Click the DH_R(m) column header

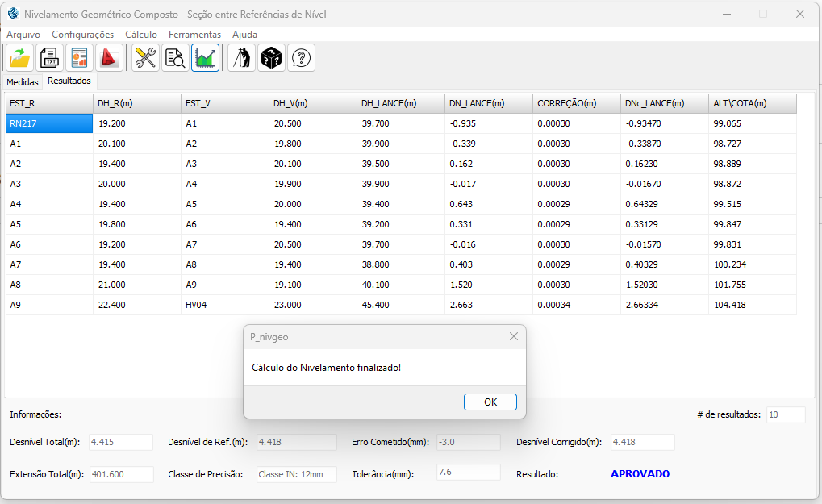pyautogui.click(x=137, y=103)
